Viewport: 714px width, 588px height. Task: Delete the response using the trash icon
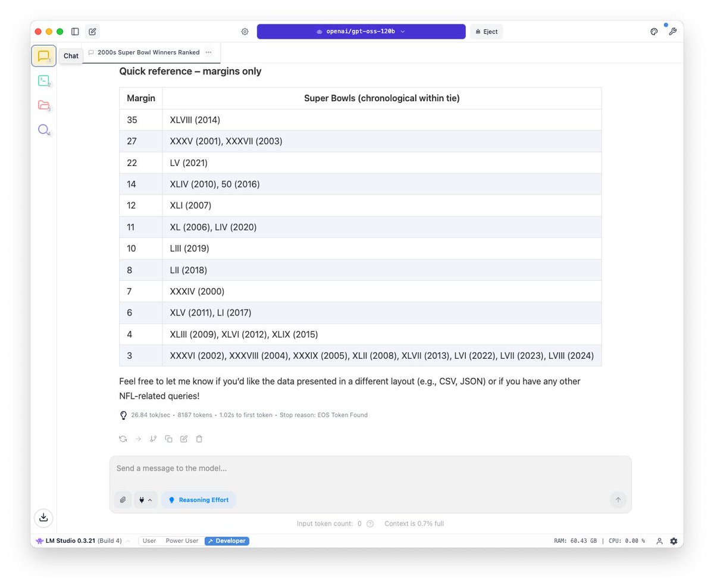tap(199, 439)
